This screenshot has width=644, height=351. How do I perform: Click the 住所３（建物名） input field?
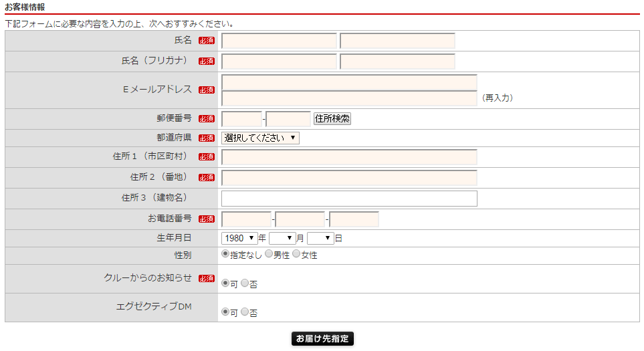click(349, 199)
